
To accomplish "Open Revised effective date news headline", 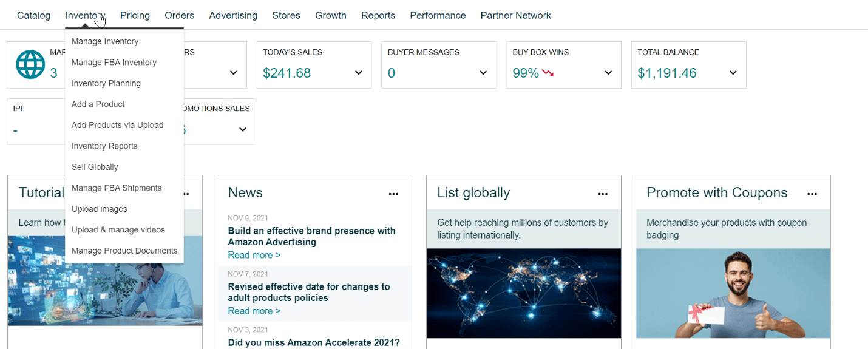I will tap(309, 292).
